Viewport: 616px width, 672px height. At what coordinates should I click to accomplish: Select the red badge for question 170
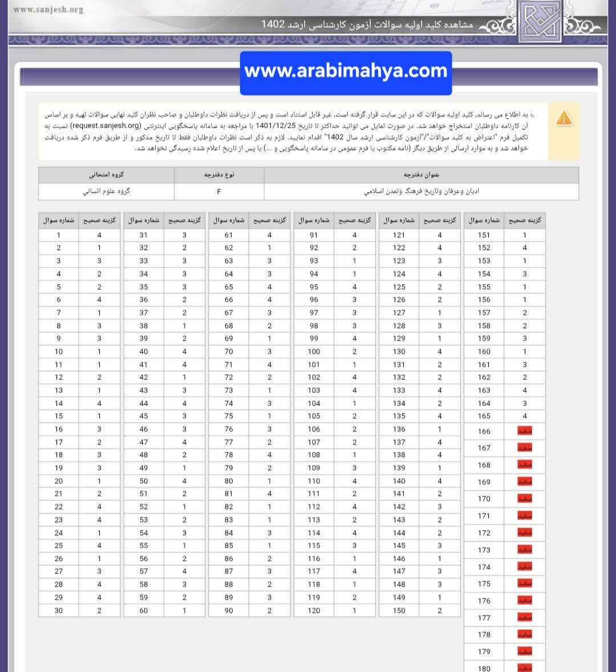[524, 499]
